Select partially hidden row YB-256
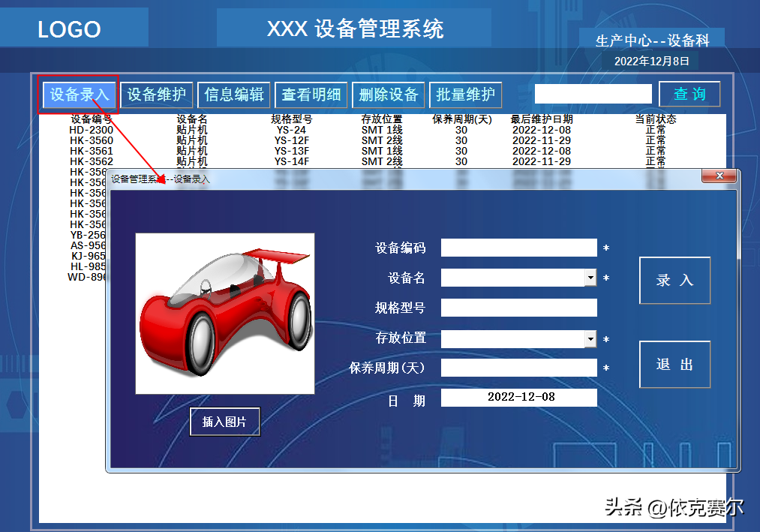The height and width of the screenshot is (532, 760). [x=88, y=235]
